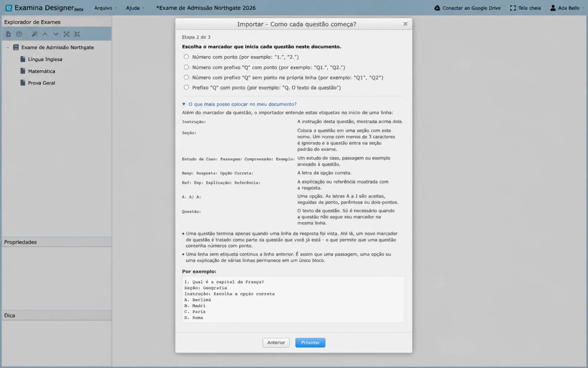This screenshot has width=588, height=368.
Task: Close the Importar dialog with the X
Action: point(405,24)
